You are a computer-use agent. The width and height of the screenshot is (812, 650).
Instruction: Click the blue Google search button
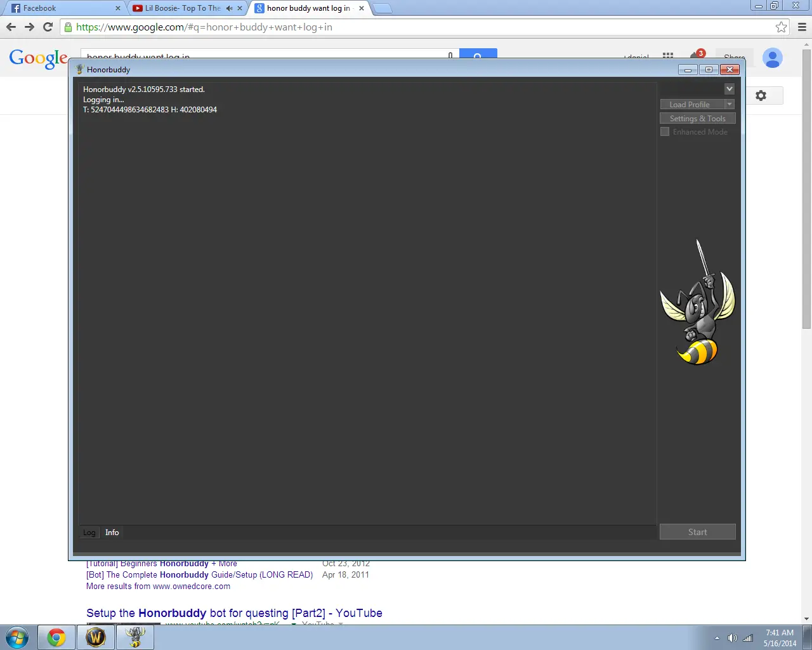tap(478, 55)
